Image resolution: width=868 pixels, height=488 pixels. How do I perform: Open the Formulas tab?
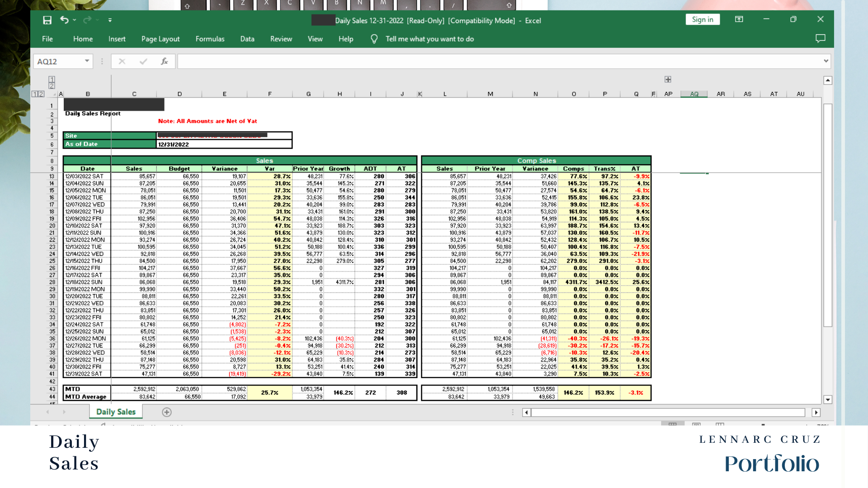pos(210,39)
